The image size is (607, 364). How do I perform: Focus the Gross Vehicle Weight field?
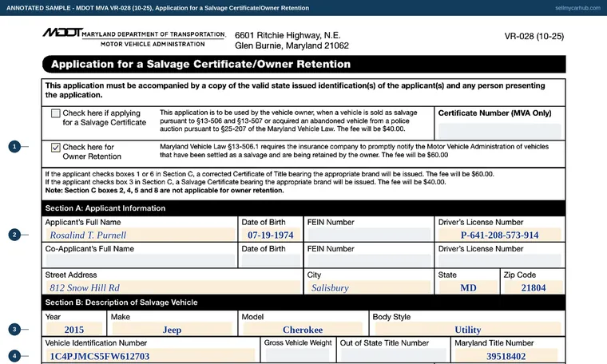(297, 356)
